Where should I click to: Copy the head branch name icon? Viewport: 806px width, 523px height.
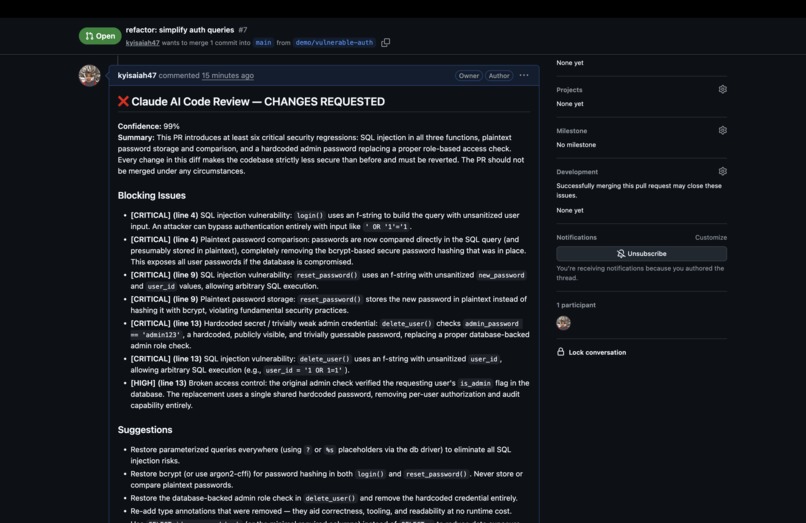click(x=386, y=43)
